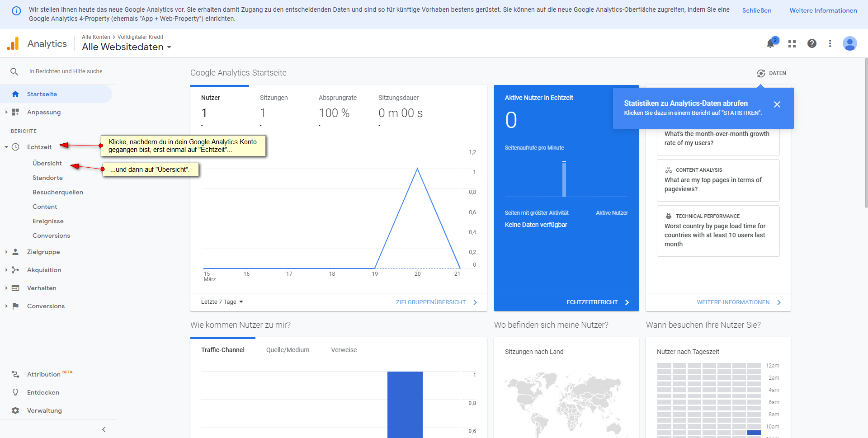Select the Absprungrate metric tab
Image resolution: width=868 pixels, height=438 pixels.
[338, 107]
